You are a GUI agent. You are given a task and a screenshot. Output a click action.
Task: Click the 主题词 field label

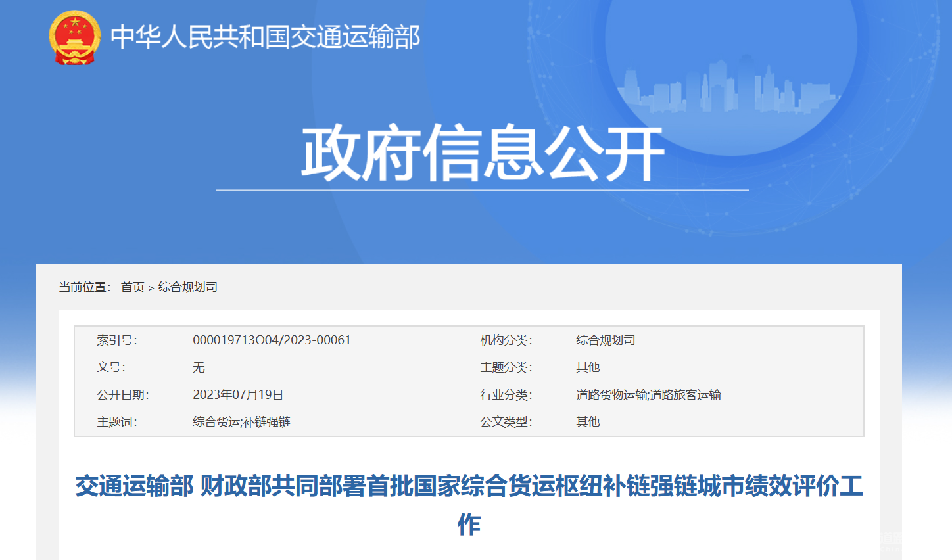pyautogui.click(x=117, y=422)
